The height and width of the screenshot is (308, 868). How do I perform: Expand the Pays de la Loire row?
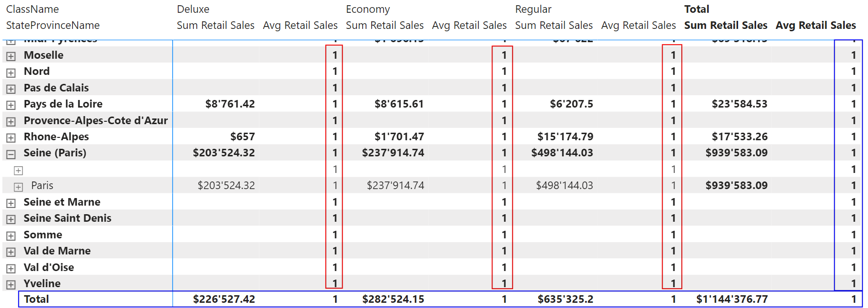11,105
